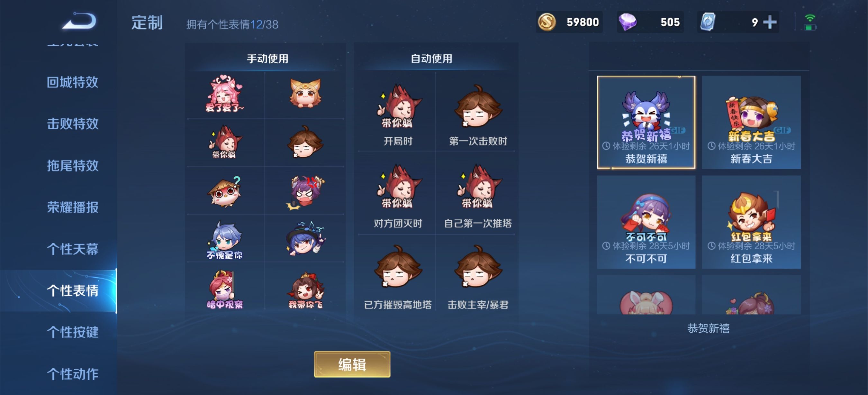Tap the plus icon to add tickets
The width and height of the screenshot is (868, 395).
click(x=770, y=22)
